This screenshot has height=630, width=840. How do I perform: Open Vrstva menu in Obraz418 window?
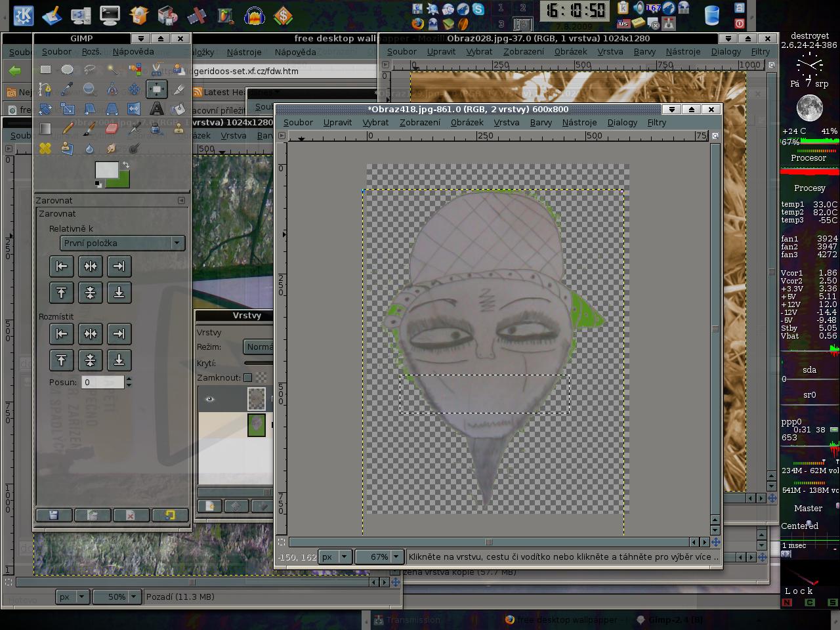[507, 122]
